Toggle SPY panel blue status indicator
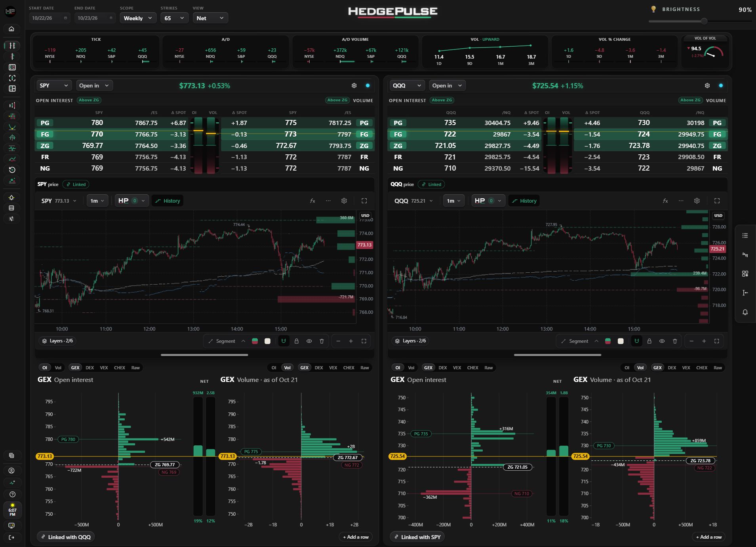This screenshot has width=756, height=547. 368,85
